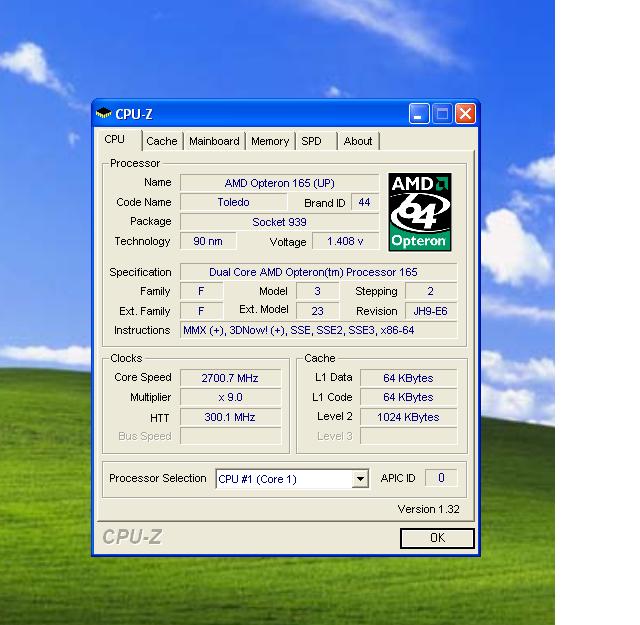This screenshot has width=640, height=625.
Task: Click the OK button
Action: tap(437, 538)
